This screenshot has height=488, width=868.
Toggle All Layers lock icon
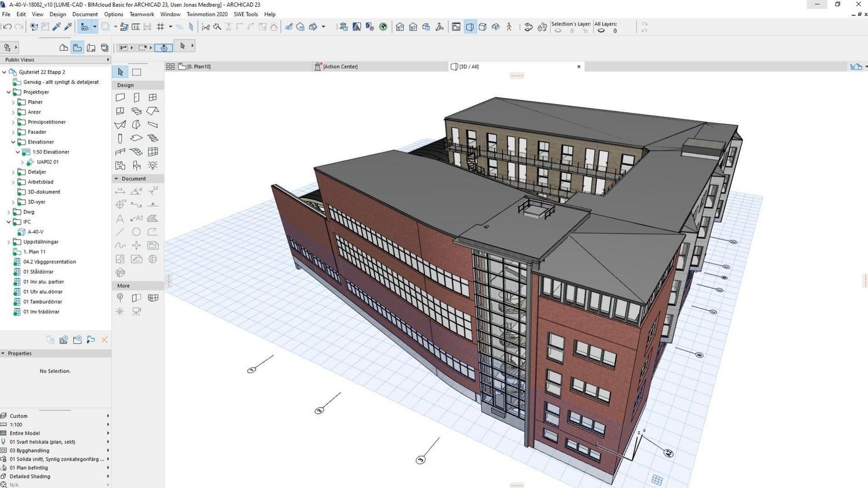click(615, 31)
